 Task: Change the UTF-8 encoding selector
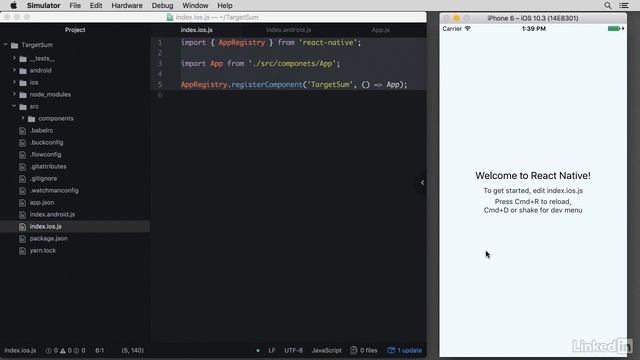pyautogui.click(x=293, y=350)
